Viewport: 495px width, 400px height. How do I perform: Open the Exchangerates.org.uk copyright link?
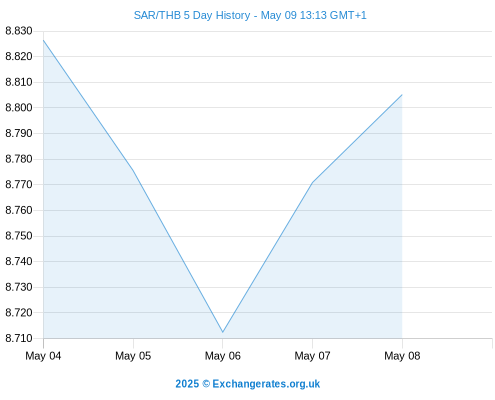(x=248, y=384)
